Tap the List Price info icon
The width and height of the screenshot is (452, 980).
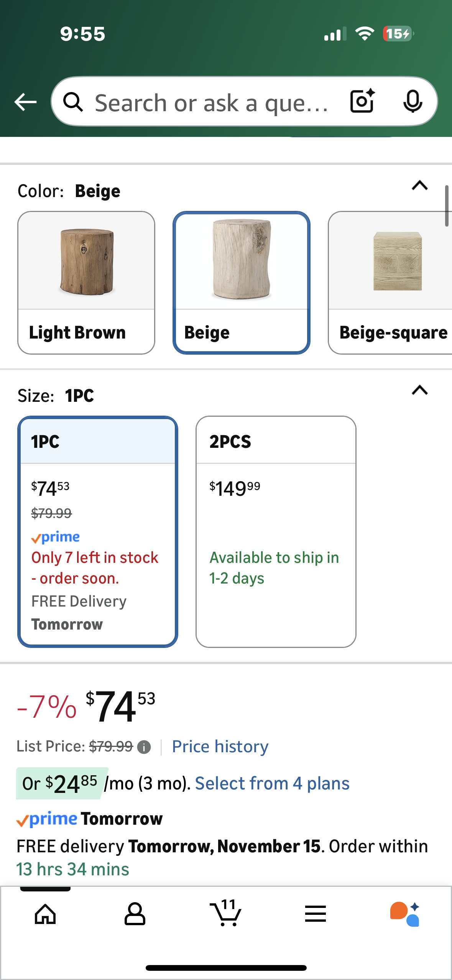coord(144,746)
